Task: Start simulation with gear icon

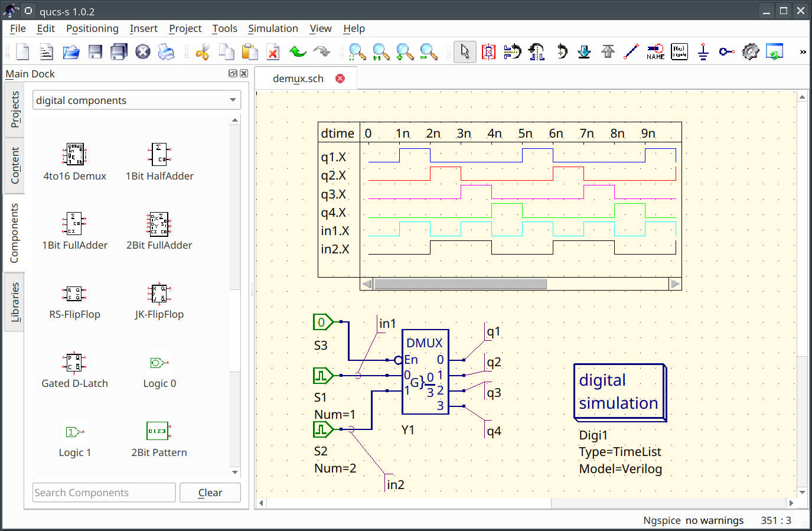Action: tap(751, 52)
